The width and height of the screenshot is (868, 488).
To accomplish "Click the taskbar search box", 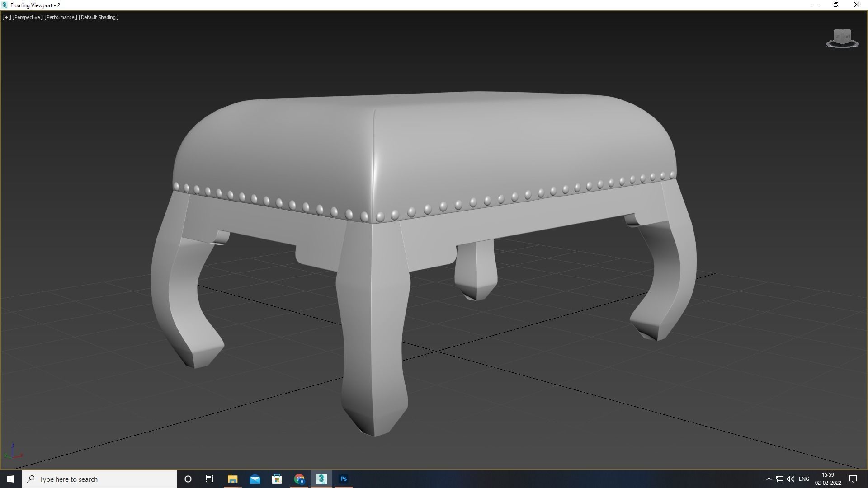I will coord(99,479).
